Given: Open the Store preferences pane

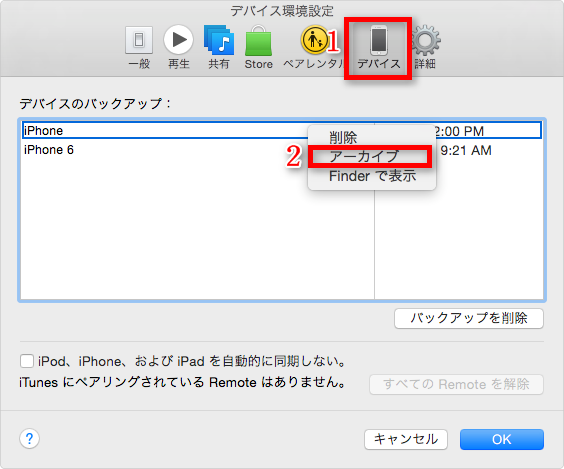Looking at the screenshot, I should 258,47.
